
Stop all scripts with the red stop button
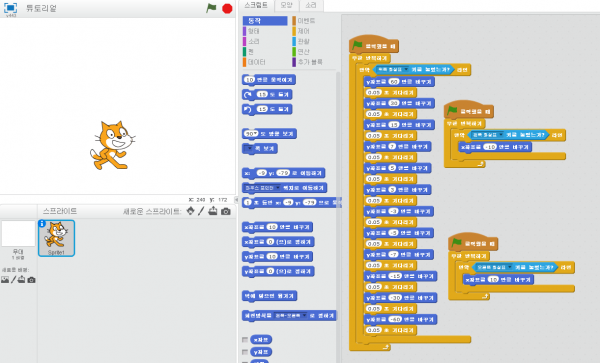(227, 8)
